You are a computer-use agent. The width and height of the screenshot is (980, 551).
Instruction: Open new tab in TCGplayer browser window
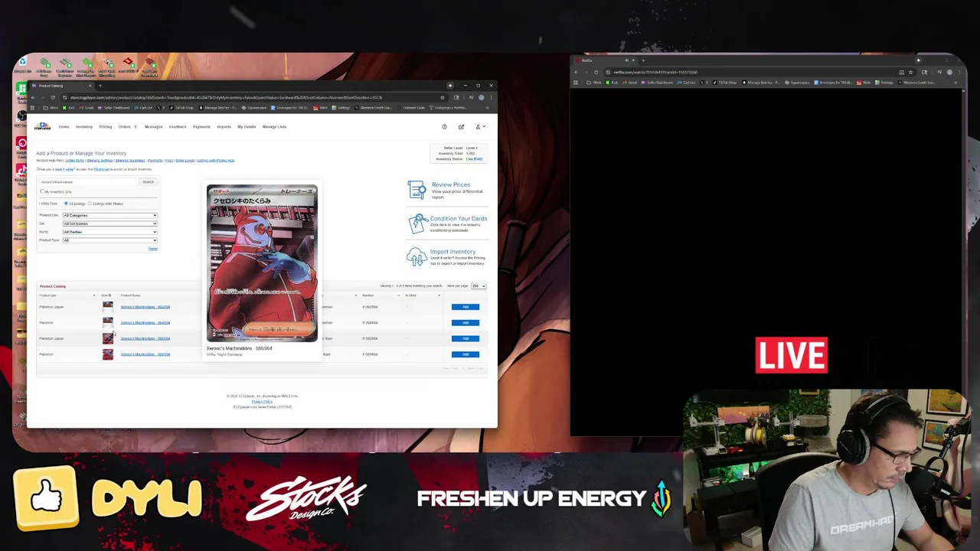(100, 86)
